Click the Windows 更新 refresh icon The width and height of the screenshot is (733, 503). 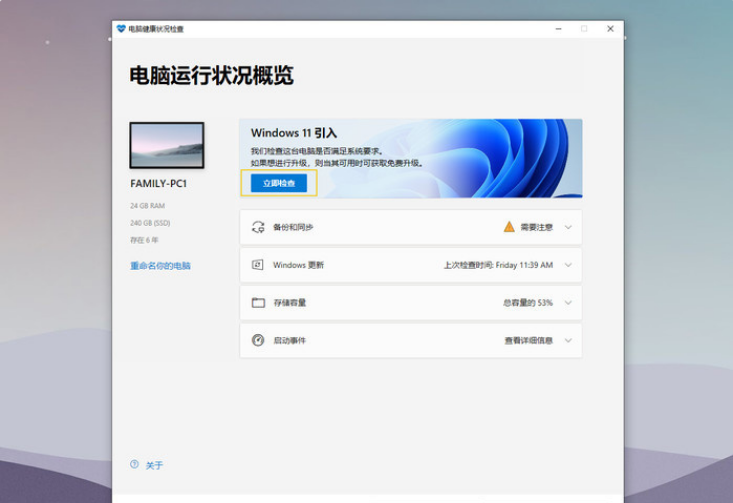[x=258, y=265]
